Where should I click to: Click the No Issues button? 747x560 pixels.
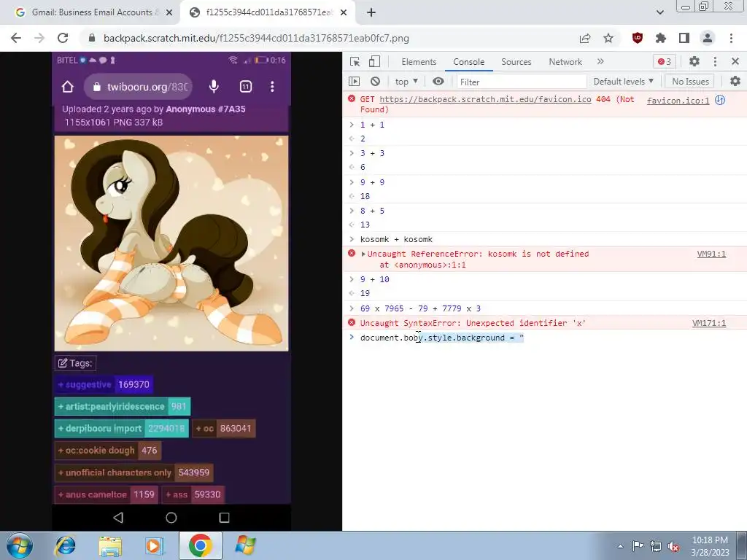(690, 82)
